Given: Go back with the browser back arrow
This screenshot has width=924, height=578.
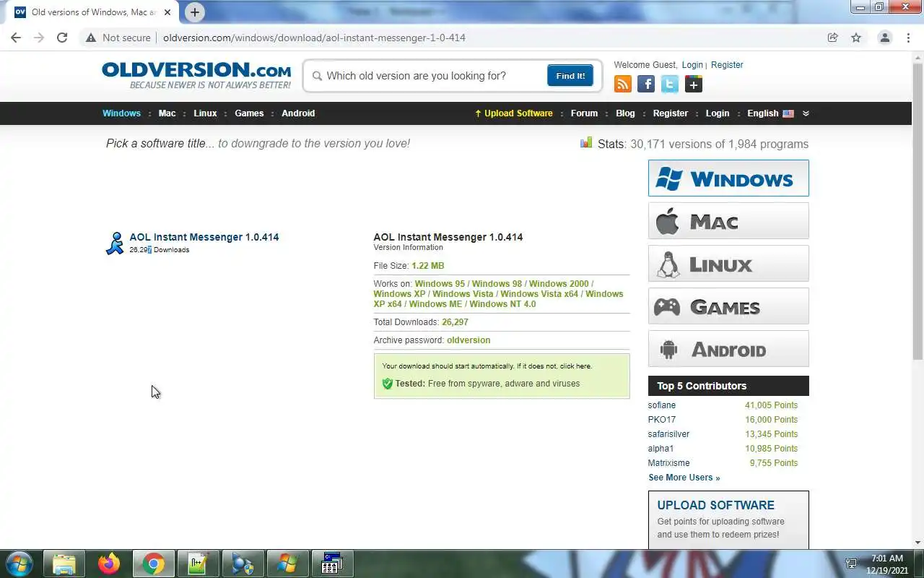Looking at the screenshot, I should pyautogui.click(x=16, y=38).
